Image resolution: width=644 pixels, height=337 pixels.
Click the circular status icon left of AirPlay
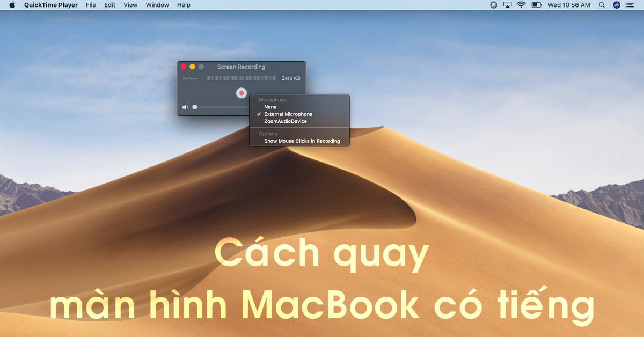coord(494,5)
